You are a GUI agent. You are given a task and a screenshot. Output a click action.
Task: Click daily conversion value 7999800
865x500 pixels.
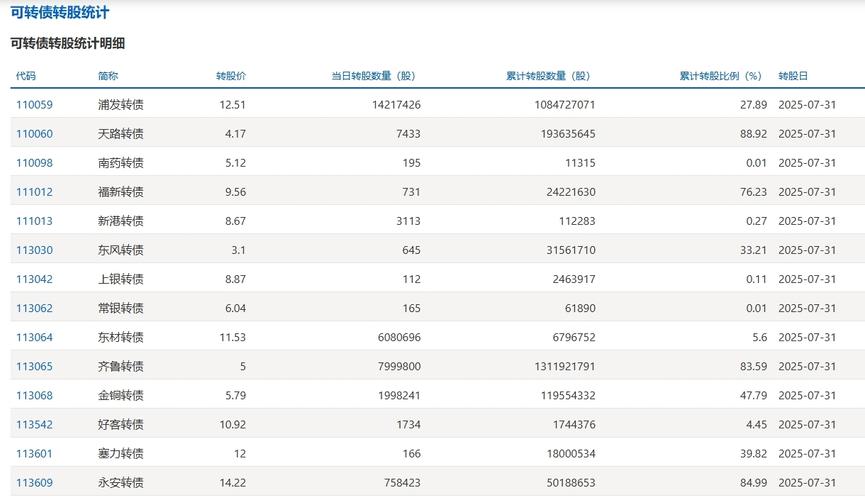pos(399,366)
